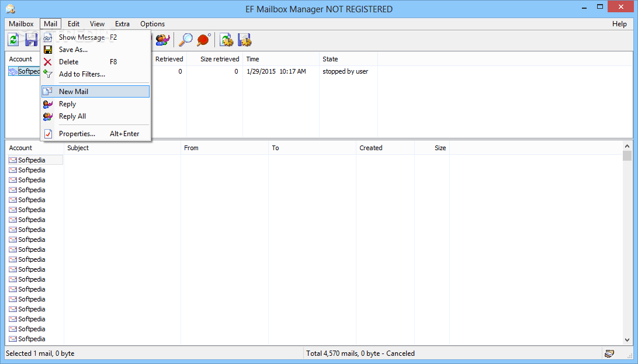
Task: Click 'Total 4,570 mails, 0 byte - Canceled' status
Action: (x=360, y=353)
